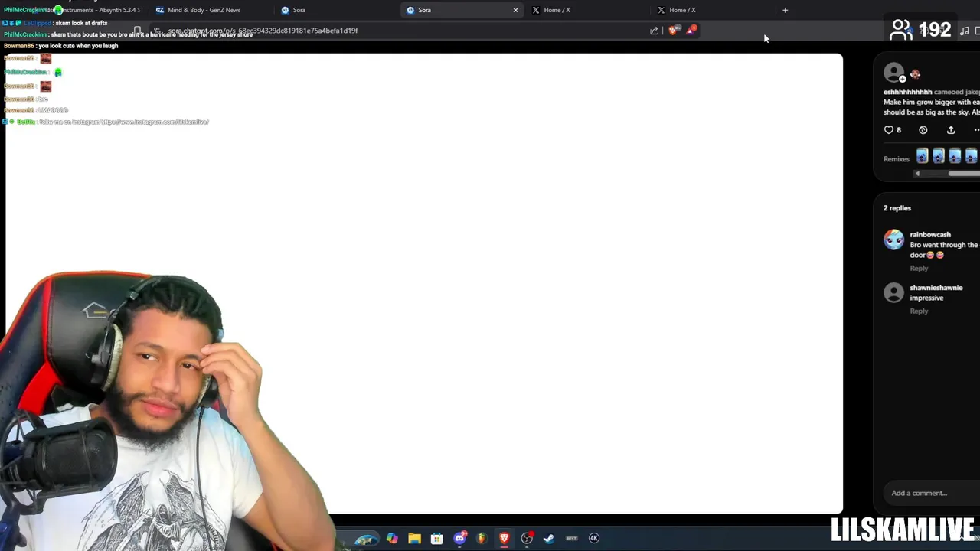The image size is (980, 551).
Task: Click the Remixes horizontal scrollbar thumb
Action: [964, 174]
